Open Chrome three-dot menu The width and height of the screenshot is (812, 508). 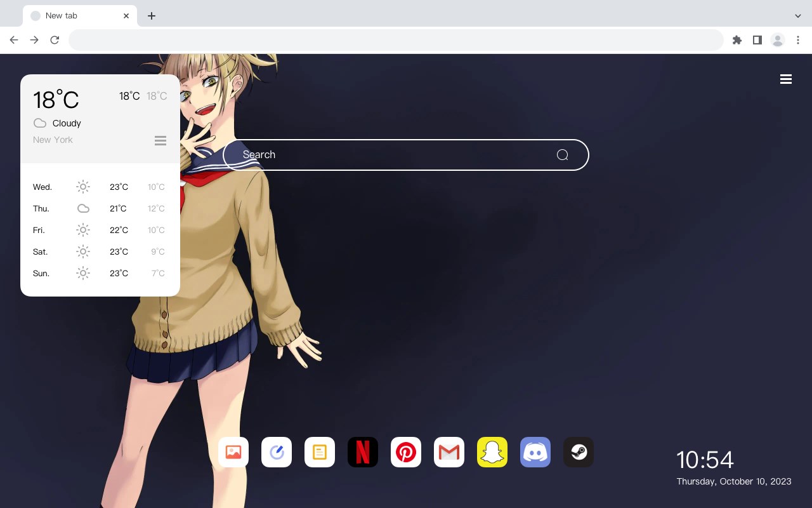click(x=798, y=40)
